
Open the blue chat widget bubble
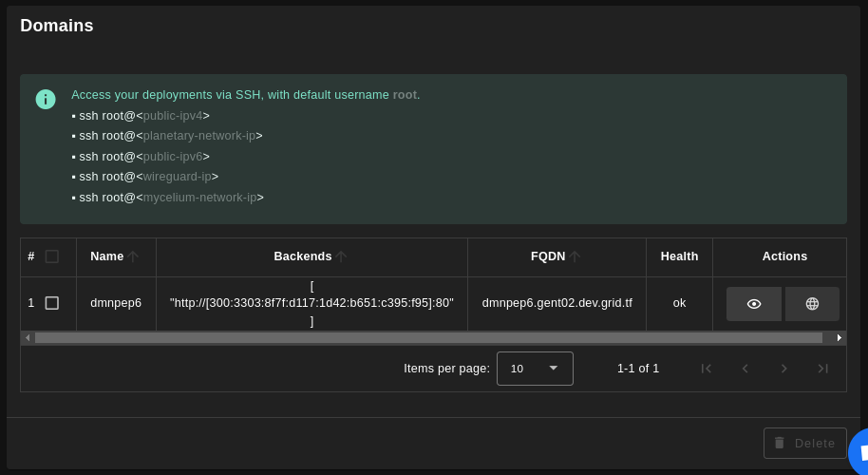click(859, 452)
